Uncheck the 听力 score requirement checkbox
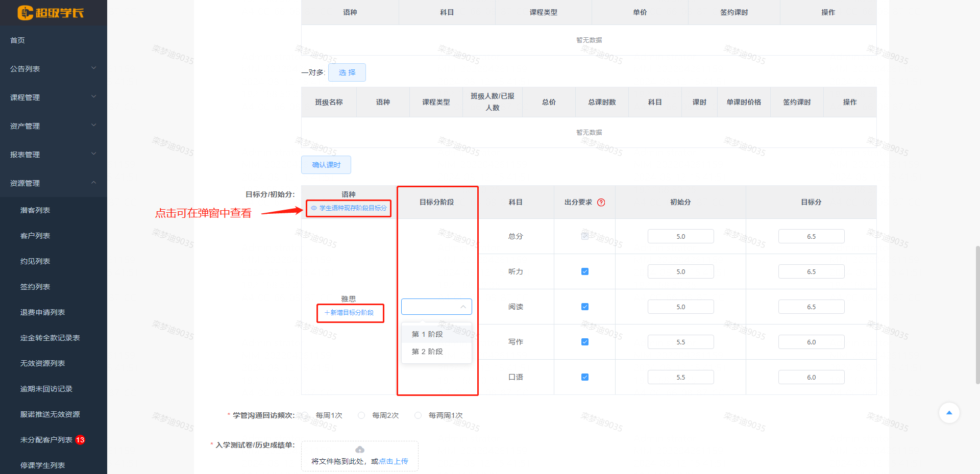Image resolution: width=980 pixels, height=474 pixels. click(x=584, y=271)
